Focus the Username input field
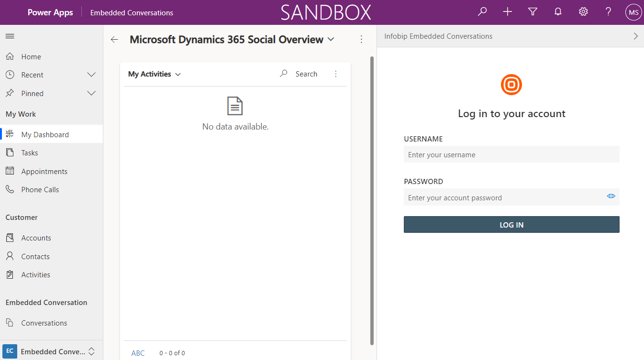This screenshot has height=360, width=644. 511,154
